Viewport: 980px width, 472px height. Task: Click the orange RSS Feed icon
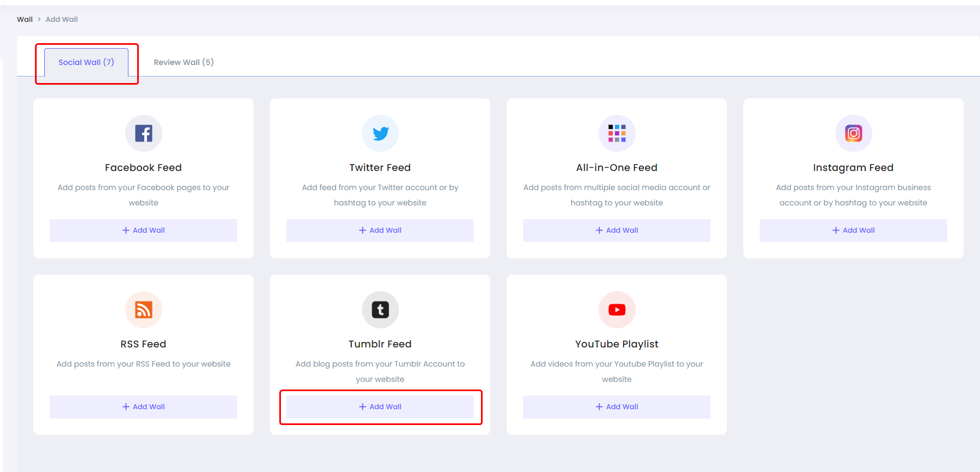coord(143,310)
